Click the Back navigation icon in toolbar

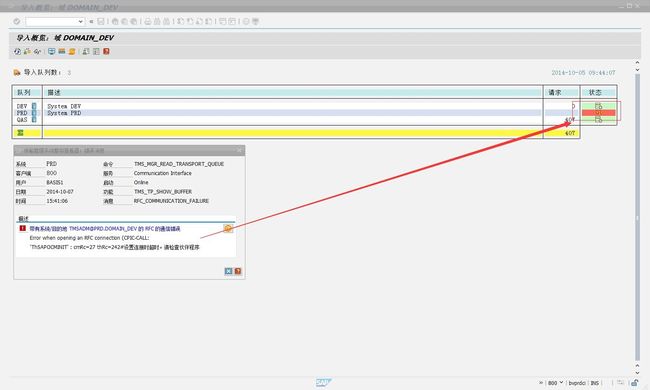click(115, 21)
